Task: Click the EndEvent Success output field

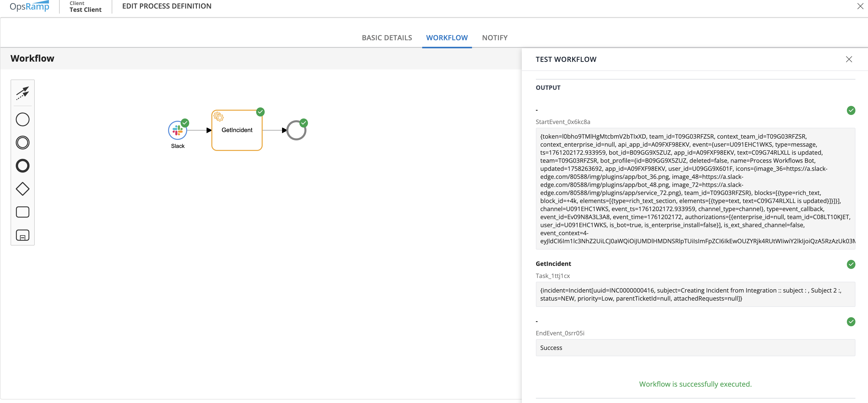Action: pos(695,348)
